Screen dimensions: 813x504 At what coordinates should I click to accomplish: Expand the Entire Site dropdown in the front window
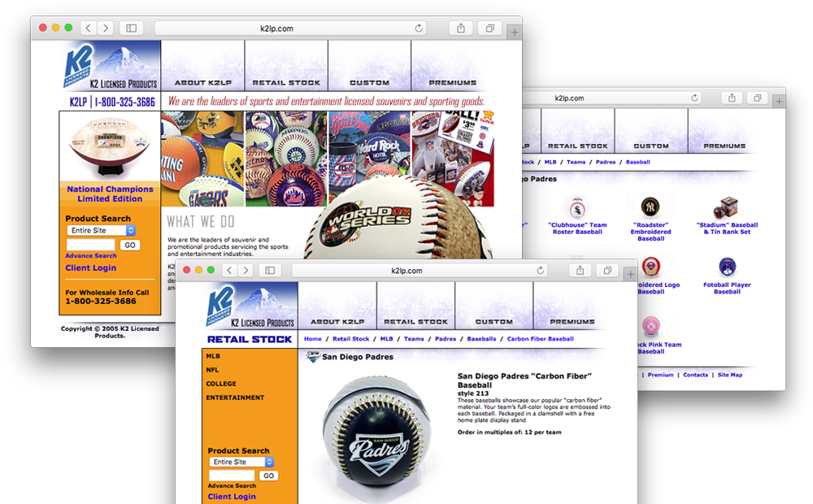[241, 462]
